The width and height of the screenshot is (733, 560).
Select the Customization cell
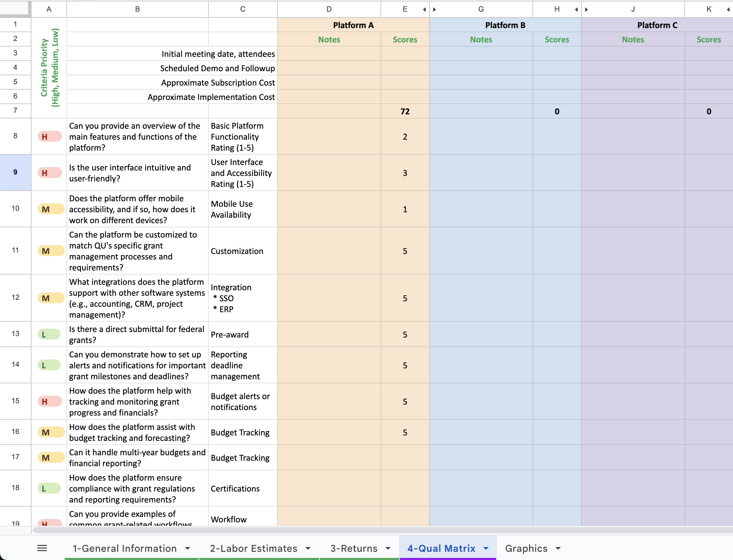click(243, 251)
